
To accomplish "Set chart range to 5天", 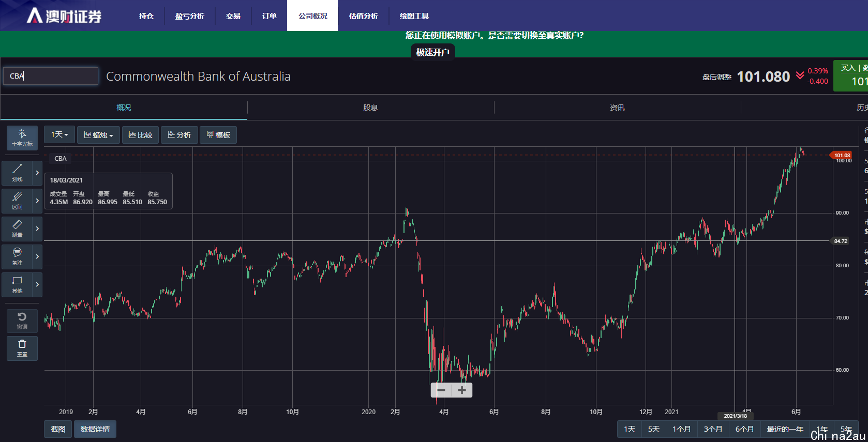I will coord(654,429).
